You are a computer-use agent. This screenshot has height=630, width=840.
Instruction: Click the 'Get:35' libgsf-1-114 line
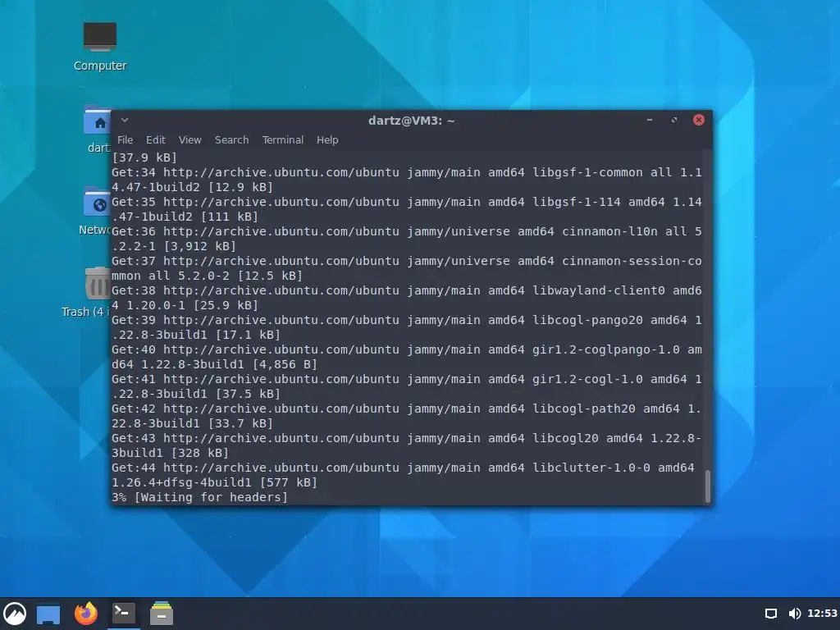407,202
